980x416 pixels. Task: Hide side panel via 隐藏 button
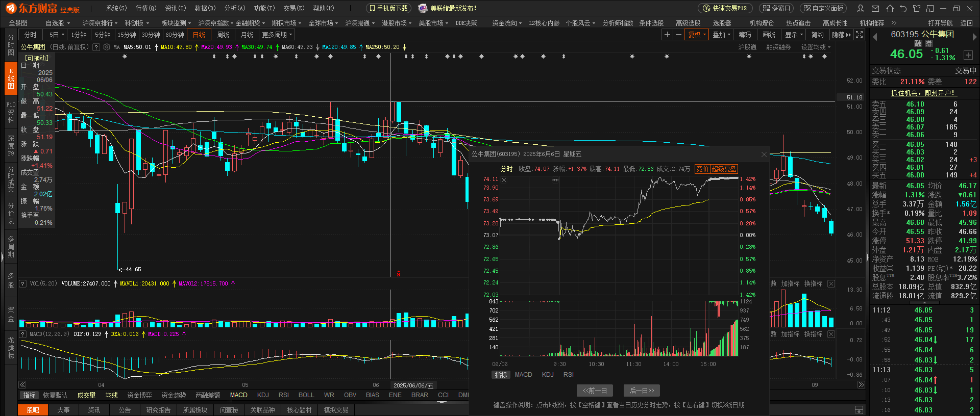point(841,35)
